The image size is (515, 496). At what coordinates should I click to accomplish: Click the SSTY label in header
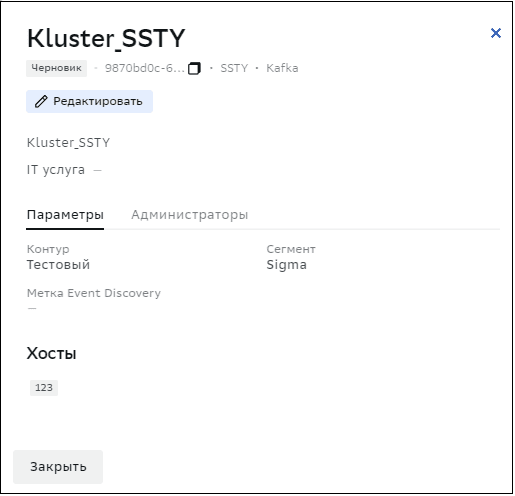234,68
